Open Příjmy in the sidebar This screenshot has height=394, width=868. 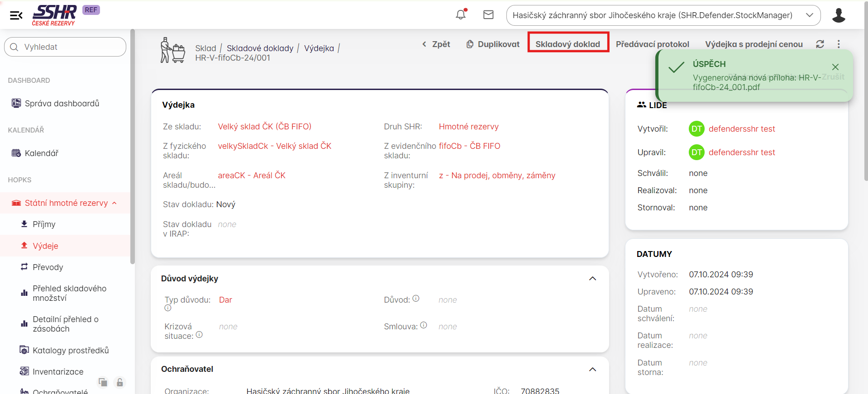pyautogui.click(x=44, y=224)
